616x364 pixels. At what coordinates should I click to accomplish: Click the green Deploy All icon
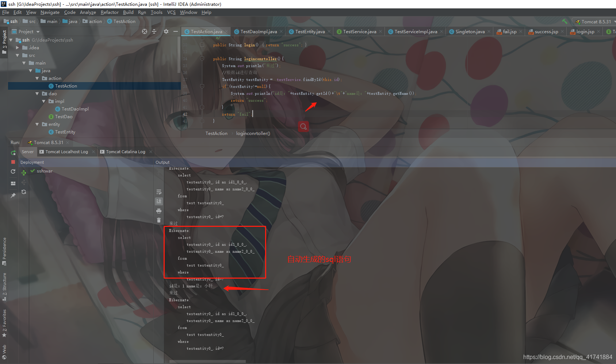(x=24, y=173)
